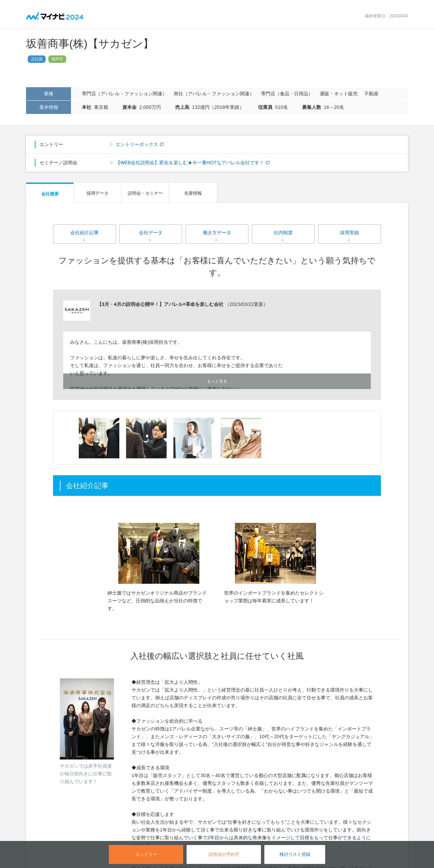Click 専門店（アパレル・ファッション関連） text

[x=124, y=94]
